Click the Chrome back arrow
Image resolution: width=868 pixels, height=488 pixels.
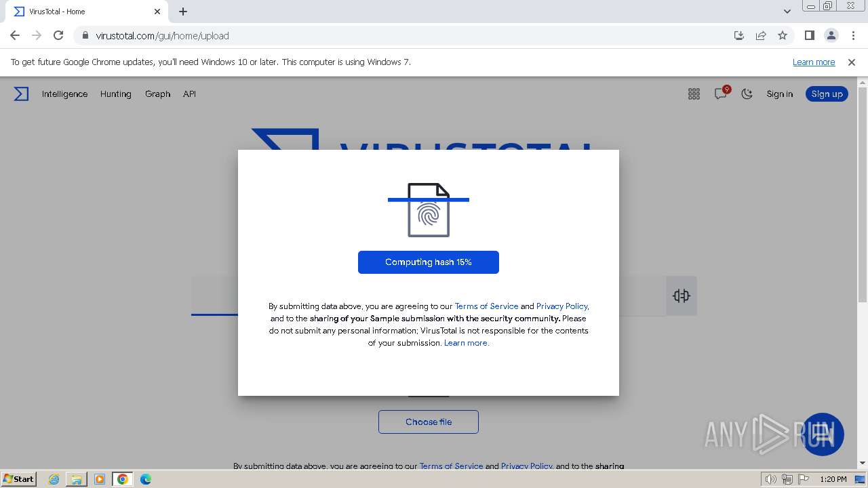pyautogui.click(x=15, y=36)
